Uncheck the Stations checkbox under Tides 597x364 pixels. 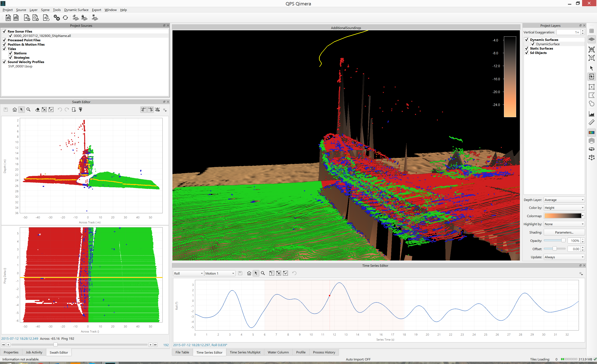click(11, 53)
